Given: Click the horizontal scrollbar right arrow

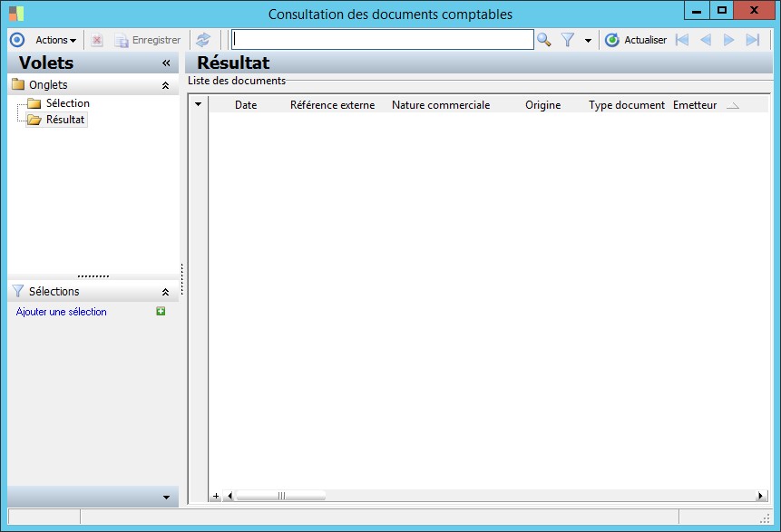Looking at the screenshot, I should coord(760,496).
